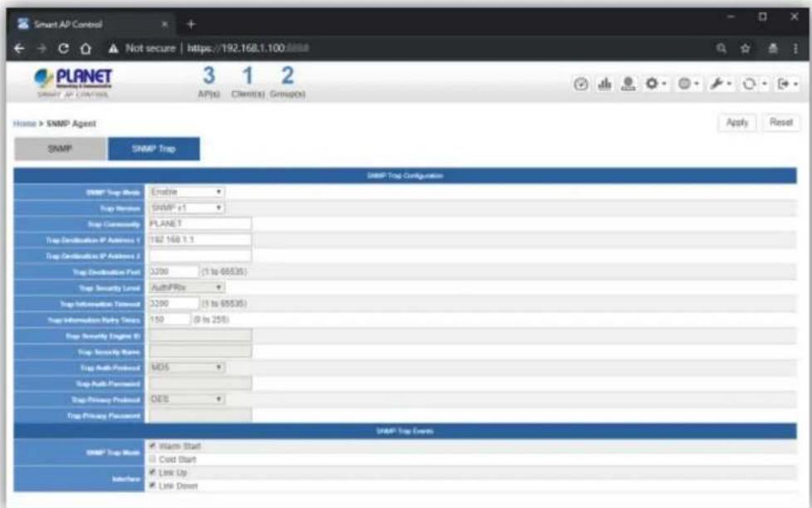Open the browser profile icon
Viewport: 812px width, 508px height.
click(x=773, y=49)
